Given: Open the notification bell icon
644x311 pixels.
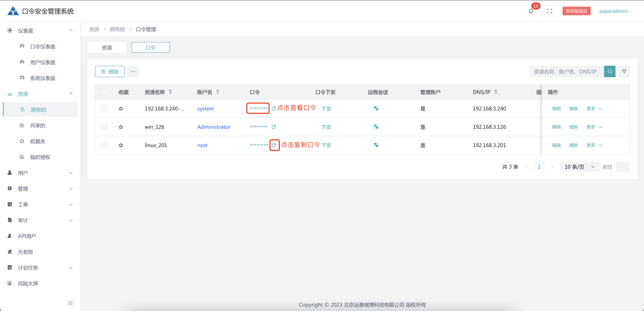Looking at the screenshot, I should pos(531,11).
